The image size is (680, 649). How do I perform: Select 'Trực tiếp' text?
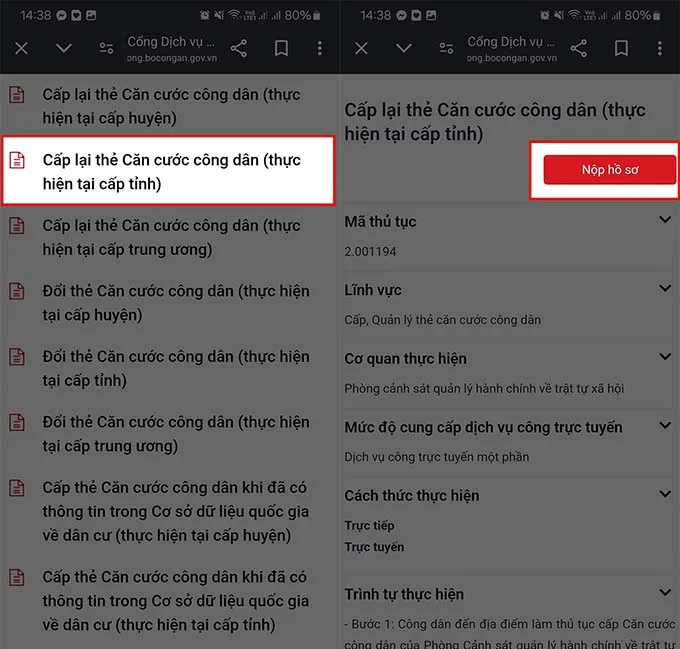369,526
